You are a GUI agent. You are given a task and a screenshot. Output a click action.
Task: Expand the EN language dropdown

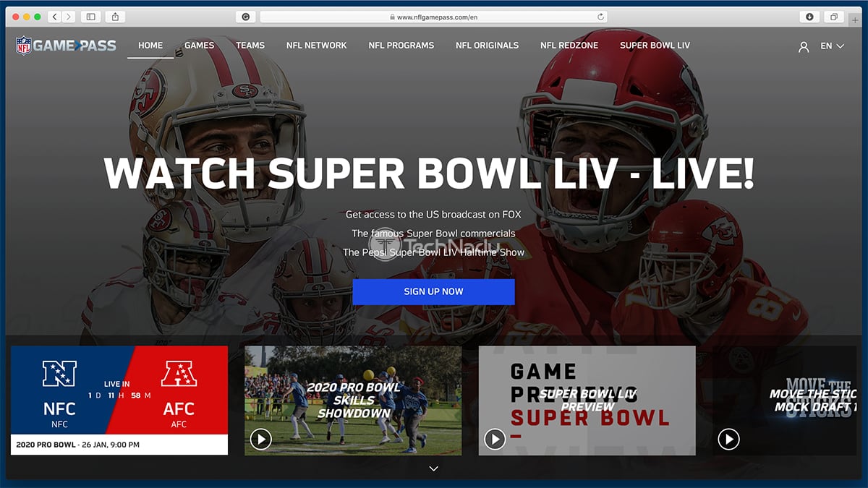[x=832, y=46]
